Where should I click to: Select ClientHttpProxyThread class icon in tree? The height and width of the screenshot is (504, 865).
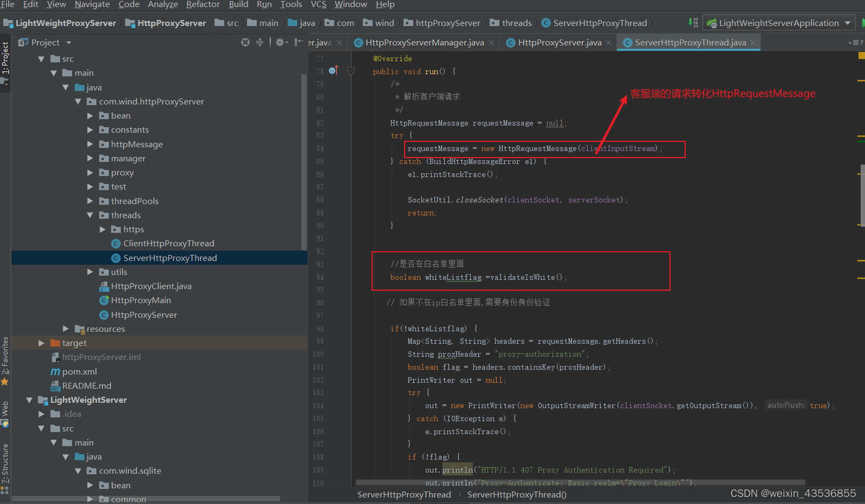click(115, 244)
